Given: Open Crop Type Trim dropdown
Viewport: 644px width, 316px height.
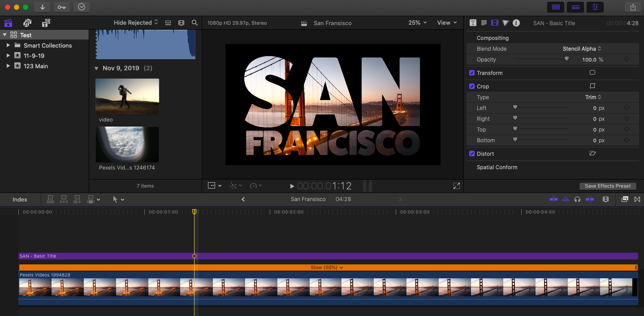Looking at the screenshot, I should pyautogui.click(x=593, y=97).
